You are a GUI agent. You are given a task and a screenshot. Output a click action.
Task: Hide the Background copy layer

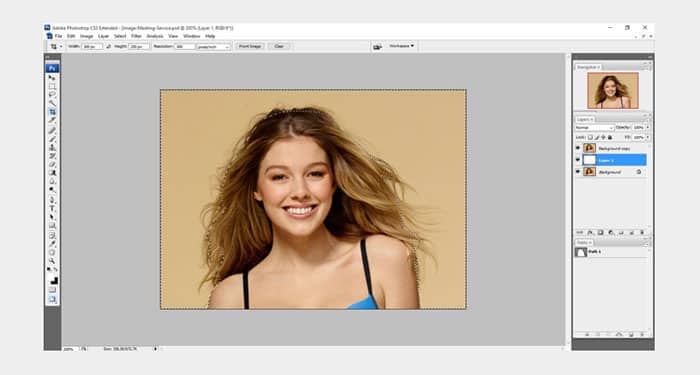click(578, 148)
